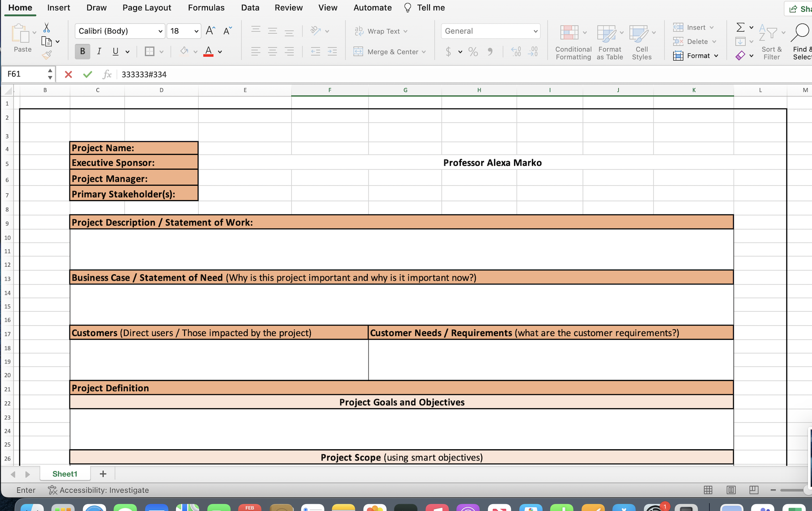Switch to Page Break Preview in status bar

click(753, 490)
